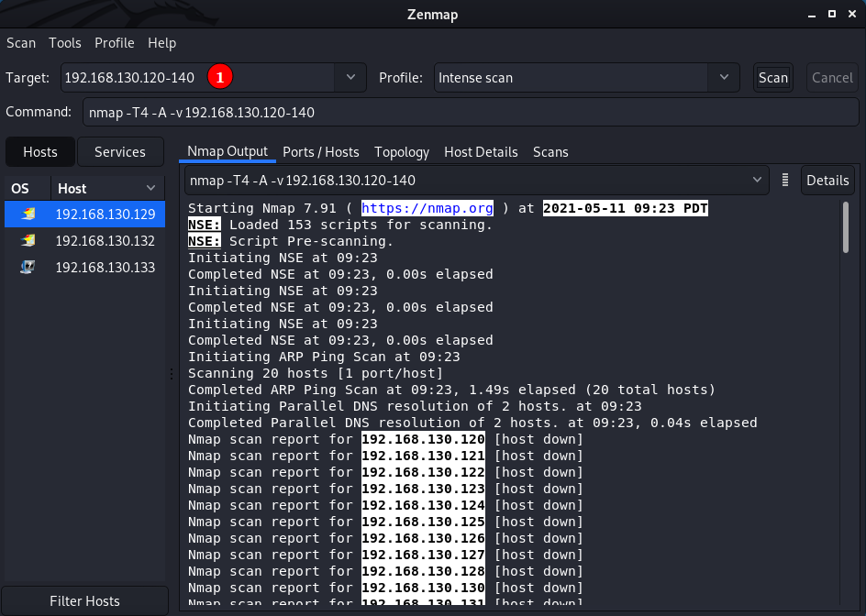Open the output highlight options icon beside Details
866x616 pixels.
pos(785,180)
